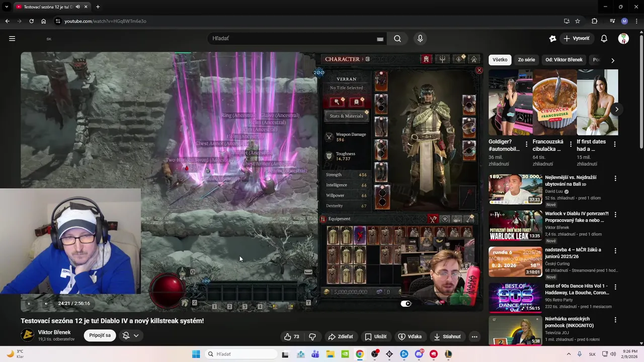Click the Uložiť save button
The height and width of the screenshot is (362, 644).
375,336
